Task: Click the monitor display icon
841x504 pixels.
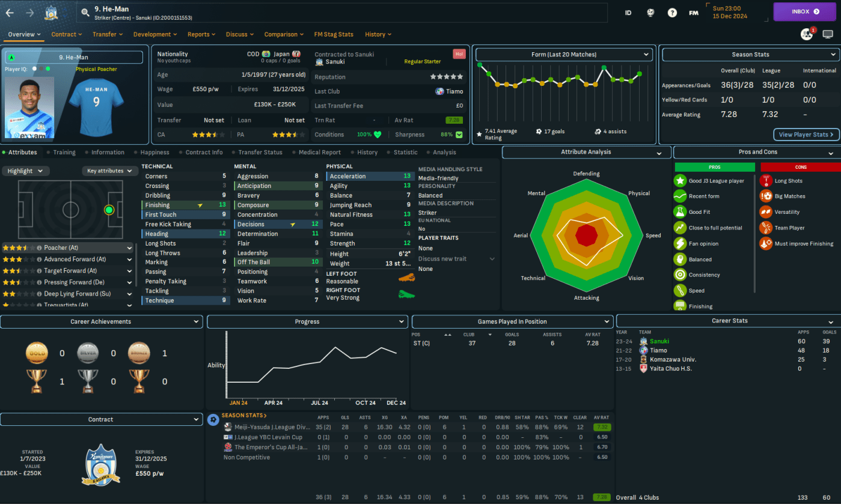Action: click(x=828, y=34)
